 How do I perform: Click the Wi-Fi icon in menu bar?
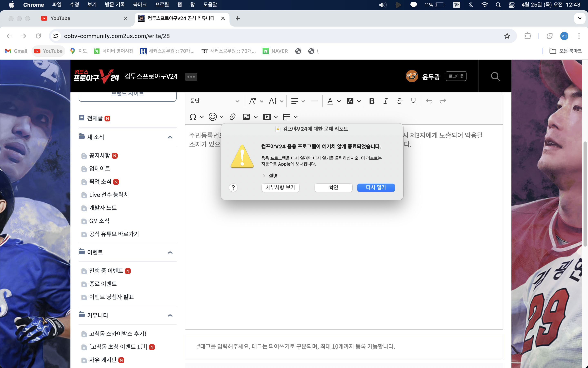pos(484,5)
